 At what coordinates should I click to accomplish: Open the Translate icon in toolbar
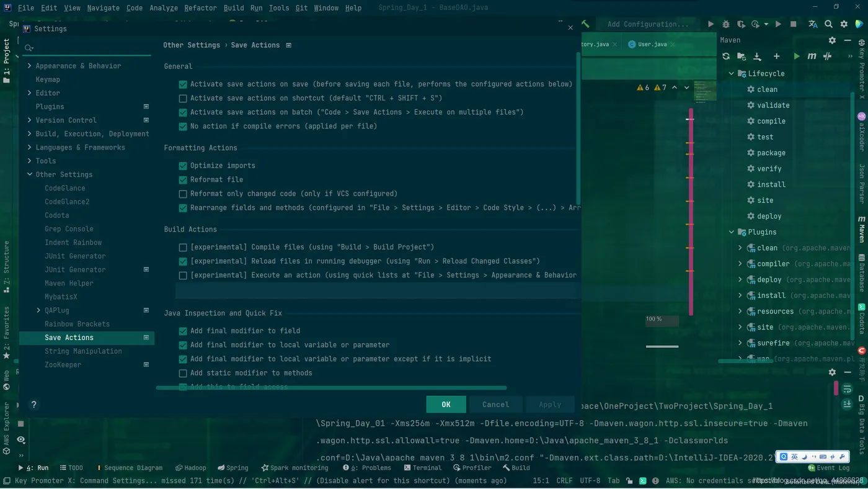pyautogui.click(x=813, y=24)
